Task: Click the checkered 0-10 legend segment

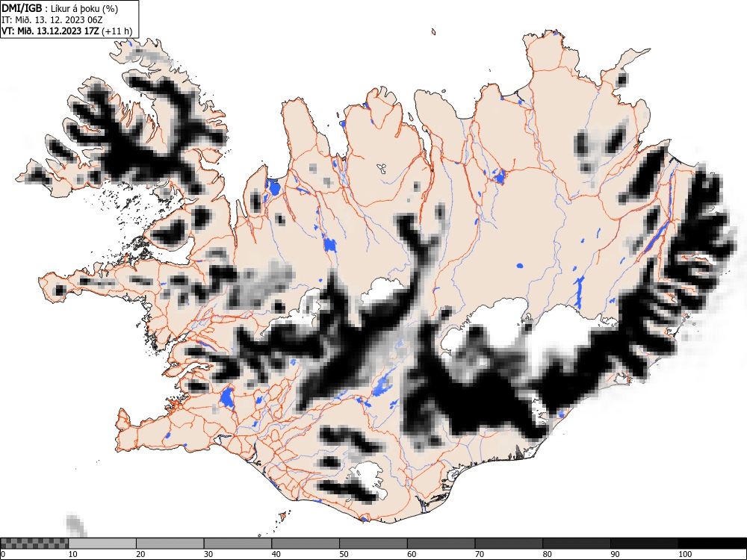Action: point(34,544)
